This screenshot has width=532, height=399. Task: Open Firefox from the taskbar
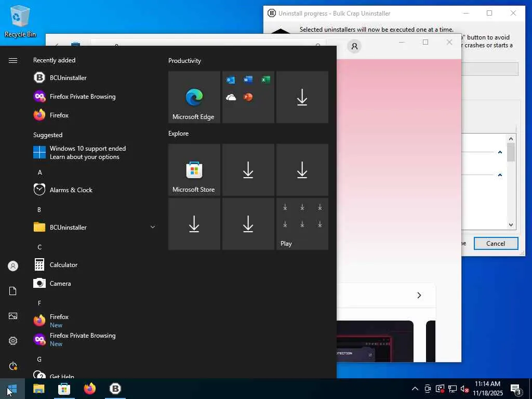(89, 389)
